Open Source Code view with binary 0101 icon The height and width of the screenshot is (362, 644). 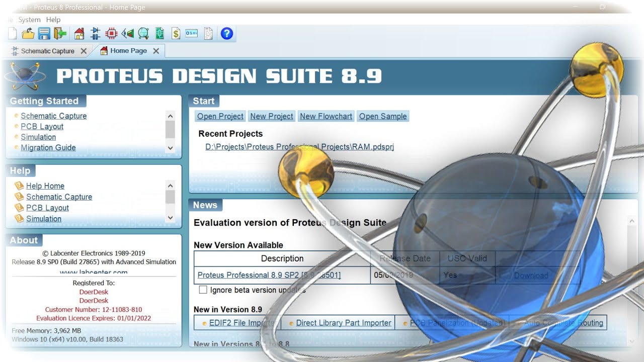(192, 34)
